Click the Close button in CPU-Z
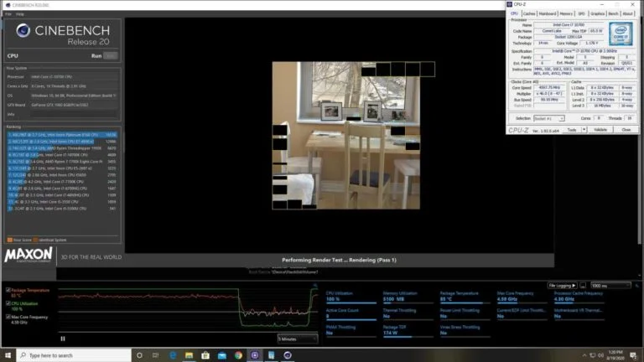The image size is (644, 362). pos(626,130)
